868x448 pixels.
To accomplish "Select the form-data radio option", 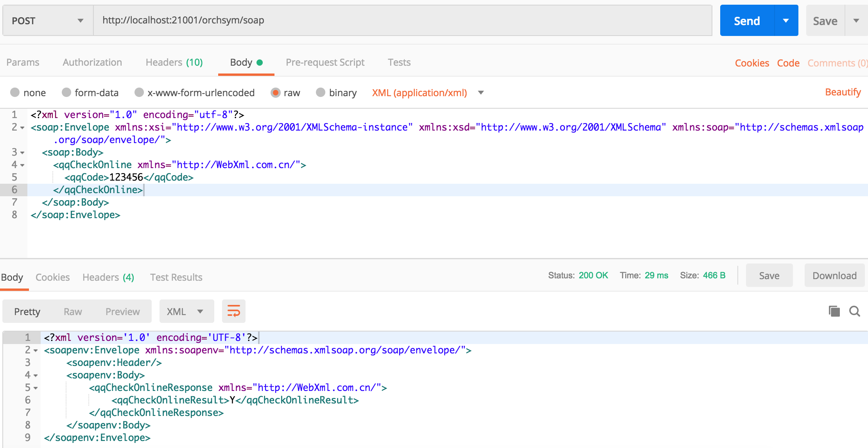I will tap(66, 92).
